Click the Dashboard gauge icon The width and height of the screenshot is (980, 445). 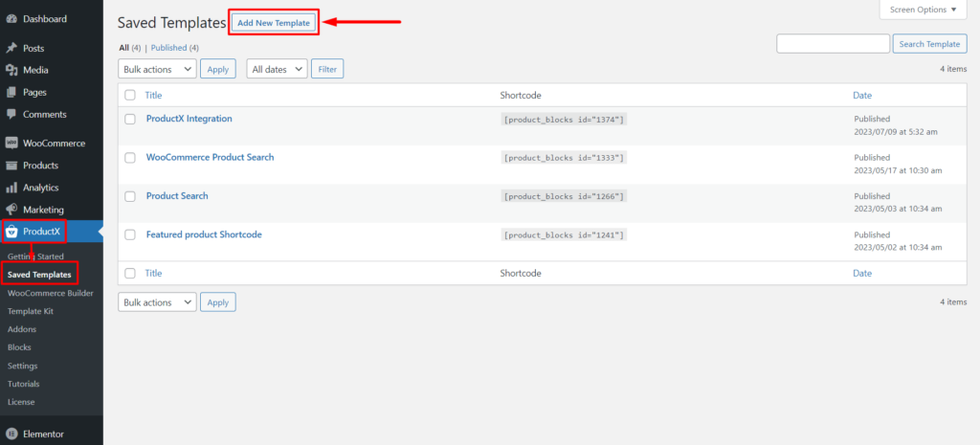click(x=11, y=19)
